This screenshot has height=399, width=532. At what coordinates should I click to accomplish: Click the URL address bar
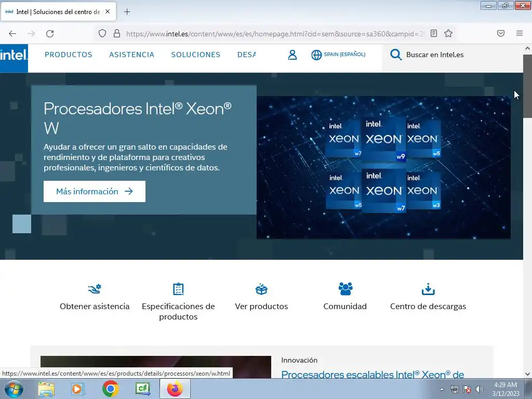pos(274,34)
